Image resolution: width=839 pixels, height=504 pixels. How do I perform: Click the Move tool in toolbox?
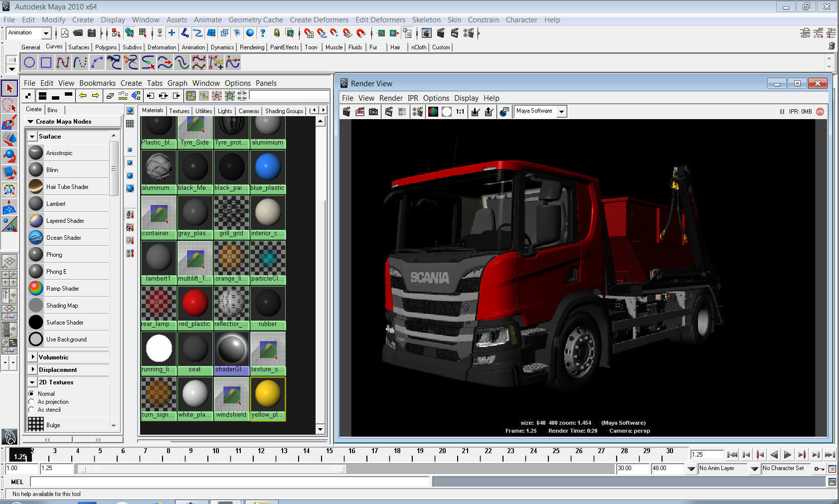[9, 139]
